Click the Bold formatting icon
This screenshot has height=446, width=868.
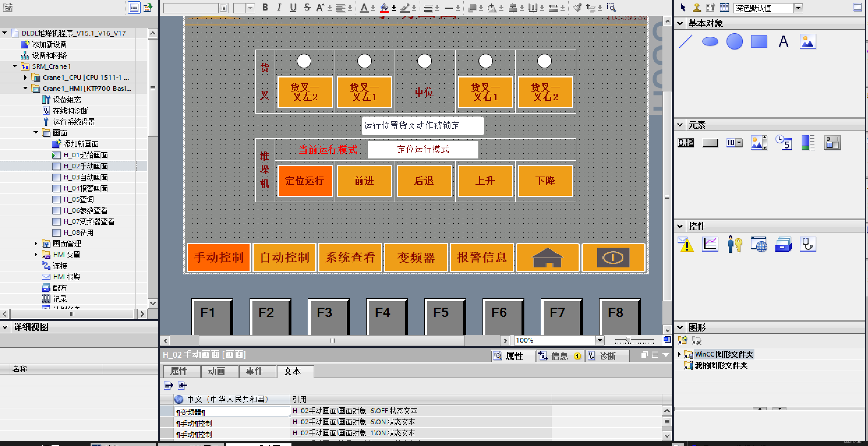[x=265, y=7]
